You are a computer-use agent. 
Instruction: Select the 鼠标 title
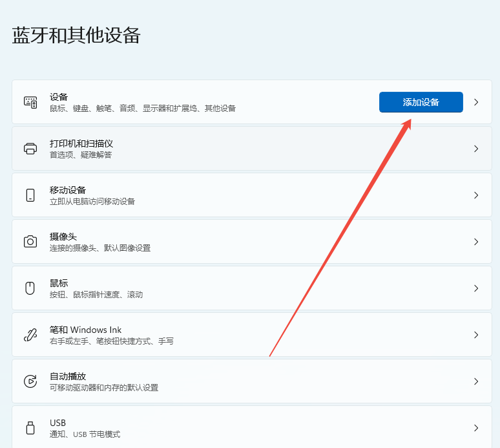pos(59,283)
